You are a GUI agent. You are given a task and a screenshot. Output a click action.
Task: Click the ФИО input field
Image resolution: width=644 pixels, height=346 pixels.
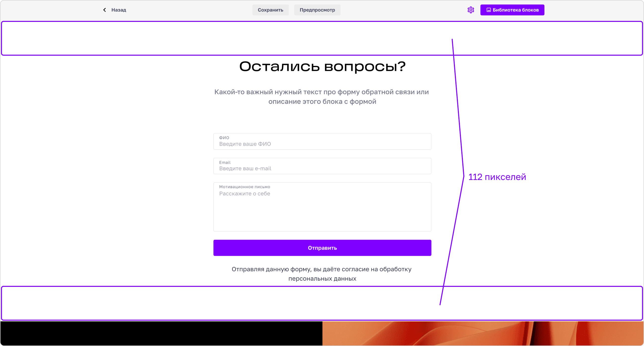pyautogui.click(x=322, y=141)
